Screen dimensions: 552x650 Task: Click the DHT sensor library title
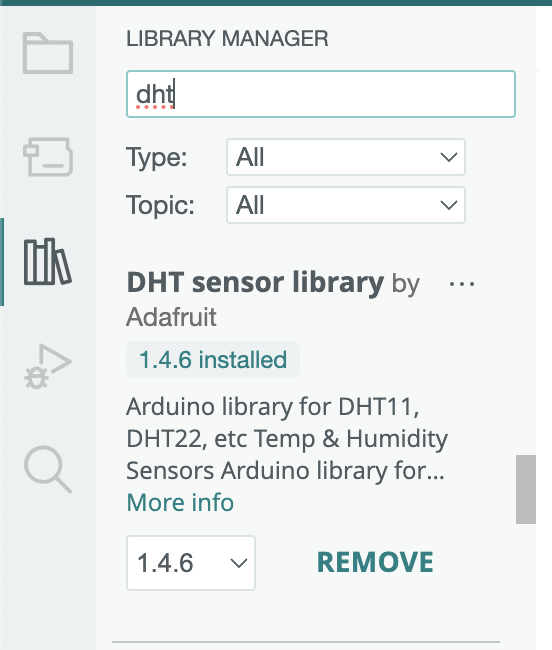(x=255, y=283)
